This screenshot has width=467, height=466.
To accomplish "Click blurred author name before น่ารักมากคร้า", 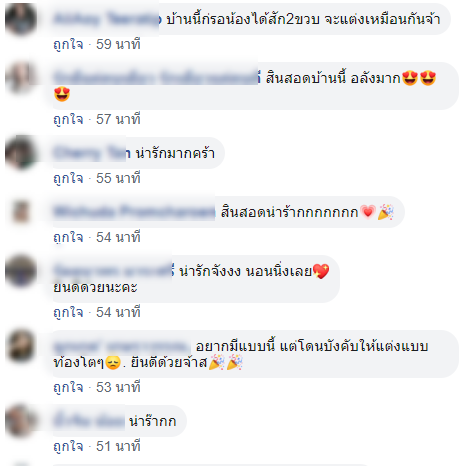I will [x=92, y=153].
